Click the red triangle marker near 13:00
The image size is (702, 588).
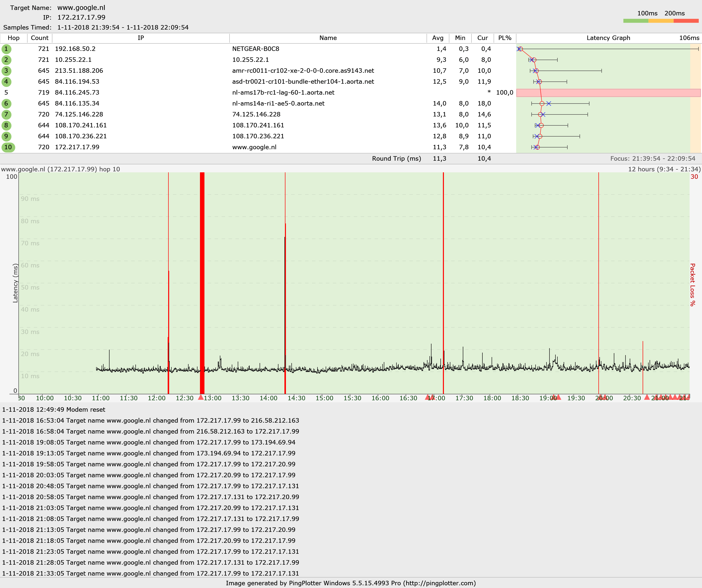[x=200, y=397]
